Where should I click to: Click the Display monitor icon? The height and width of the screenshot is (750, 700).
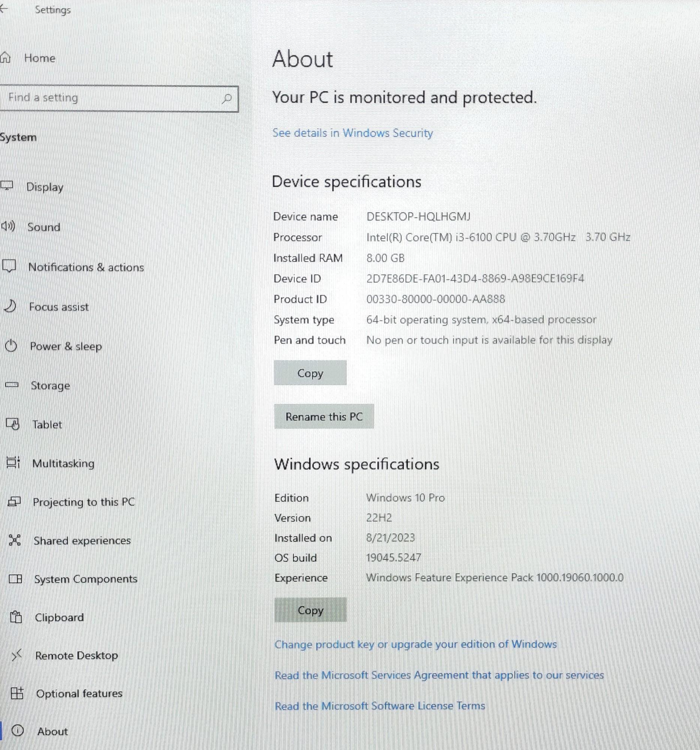click(7, 186)
